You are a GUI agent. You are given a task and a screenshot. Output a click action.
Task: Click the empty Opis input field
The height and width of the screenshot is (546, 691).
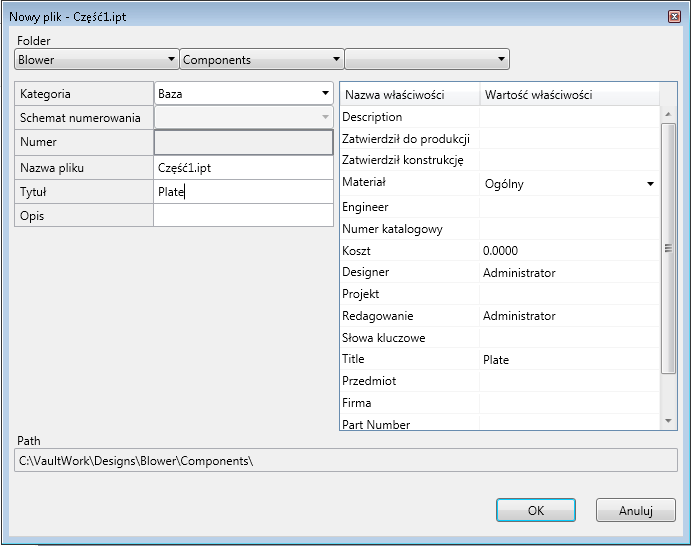pyautogui.click(x=243, y=216)
